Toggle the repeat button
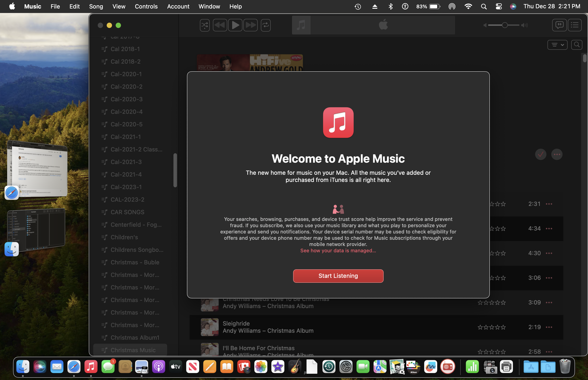Viewport: 588px width, 380px height. pyautogui.click(x=266, y=25)
